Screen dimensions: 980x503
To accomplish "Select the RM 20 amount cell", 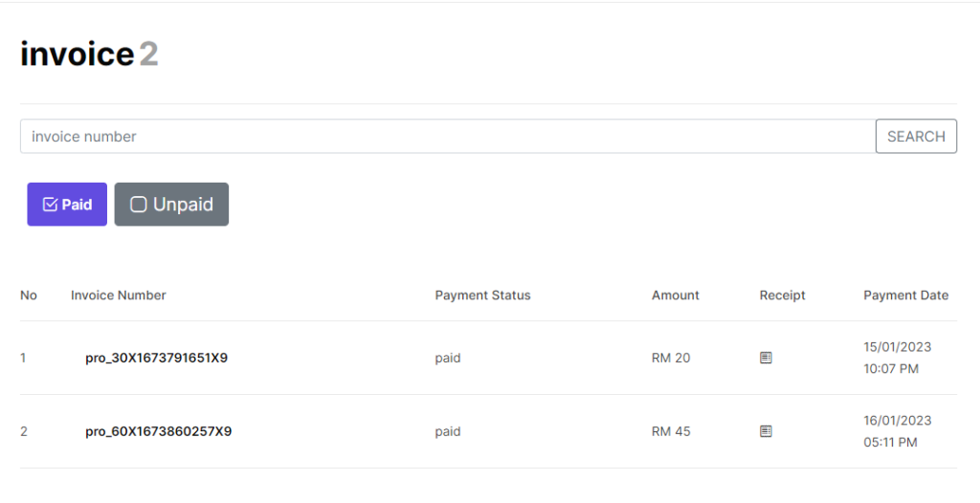I will (x=671, y=358).
